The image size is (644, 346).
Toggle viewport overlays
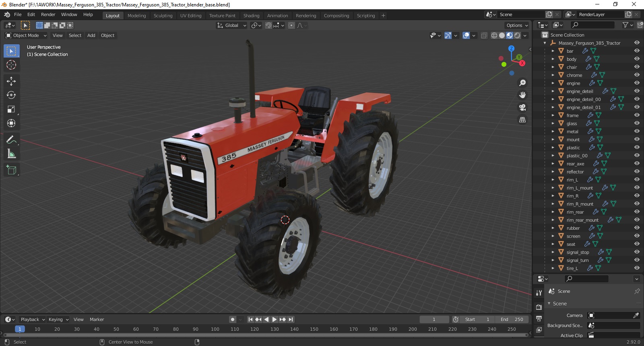click(466, 35)
